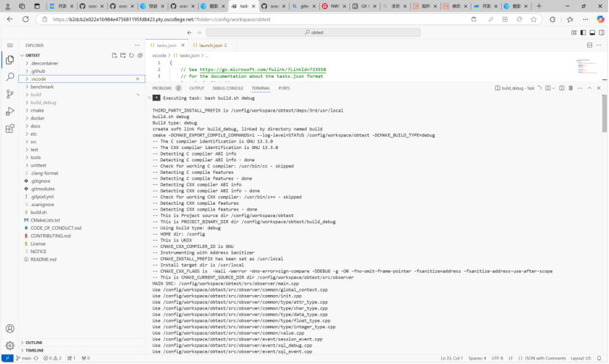Screen dimensions: 609x364
Task: Split the editor with the layout icon
Action: tap(590, 45)
